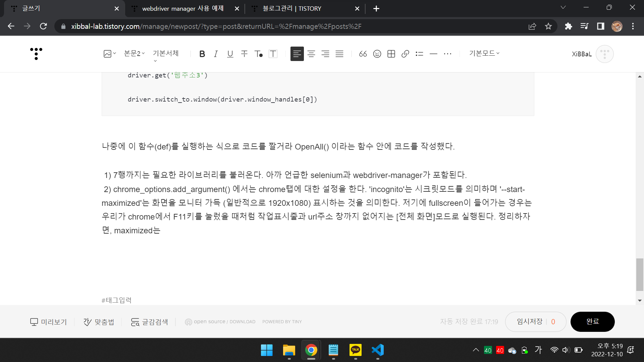Image resolution: width=644 pixels, height=362 pixels.
Task: Insert a table using the grid icon
Action: pyautogui.click(x=391, y=54)
